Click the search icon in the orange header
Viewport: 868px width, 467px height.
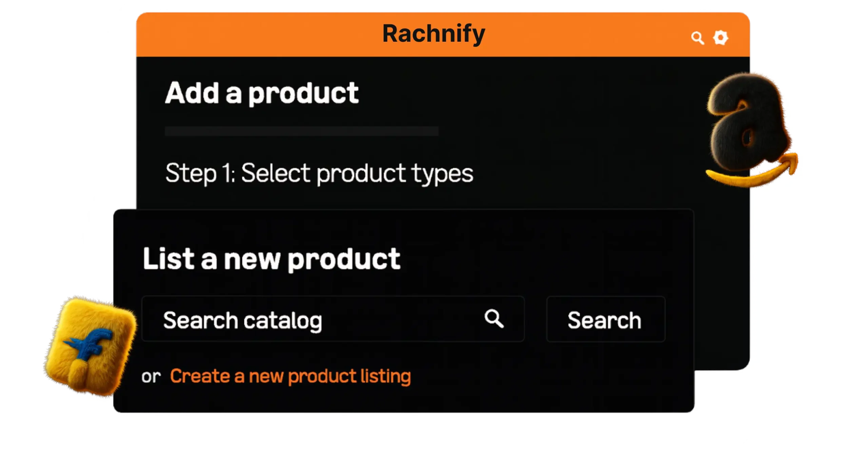(x=697, y=38)
